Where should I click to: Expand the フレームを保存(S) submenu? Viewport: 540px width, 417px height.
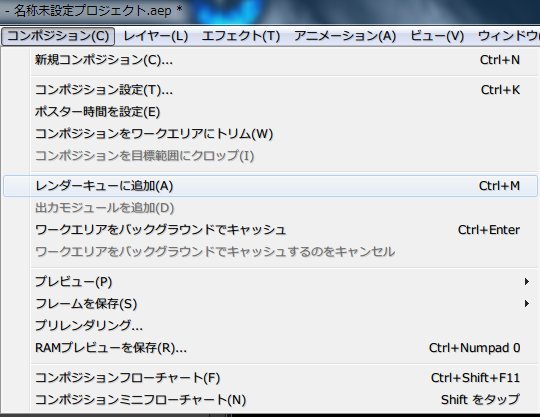click(270, 304)
